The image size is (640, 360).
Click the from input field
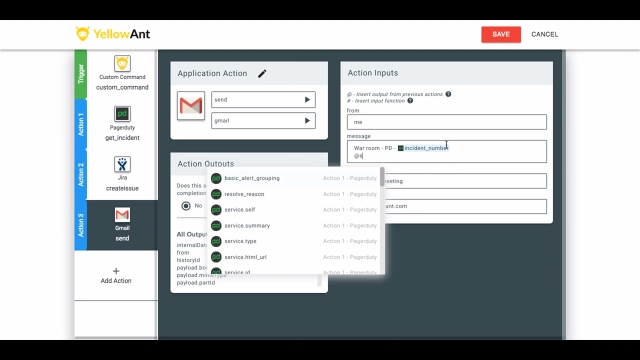pyautogui.click(x=447, y=122)
